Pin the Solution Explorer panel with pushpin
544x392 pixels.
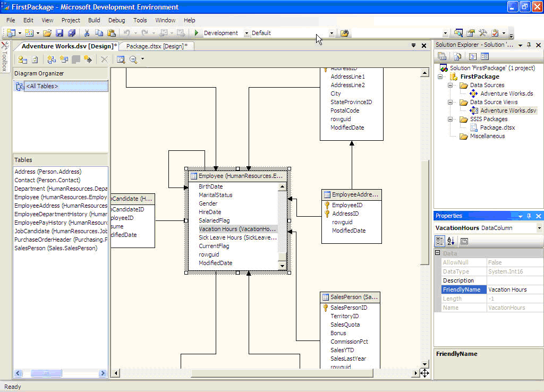coord(529,45)
